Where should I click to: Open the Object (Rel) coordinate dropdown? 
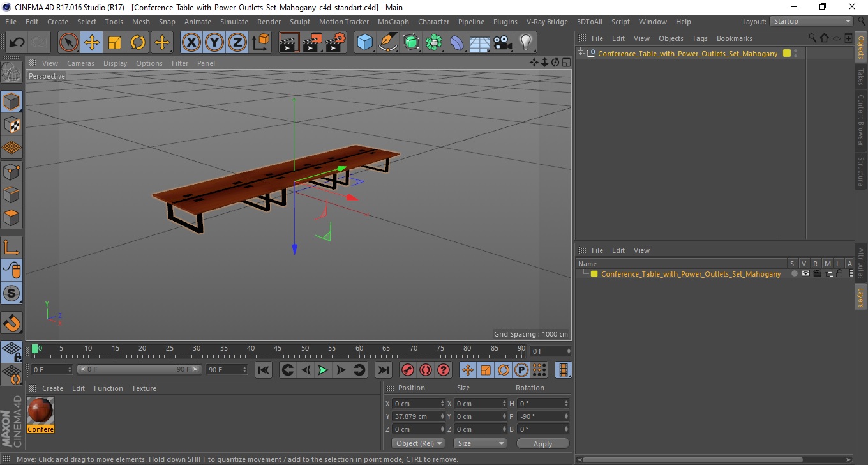pyautogui.click(x=418, y=443)
